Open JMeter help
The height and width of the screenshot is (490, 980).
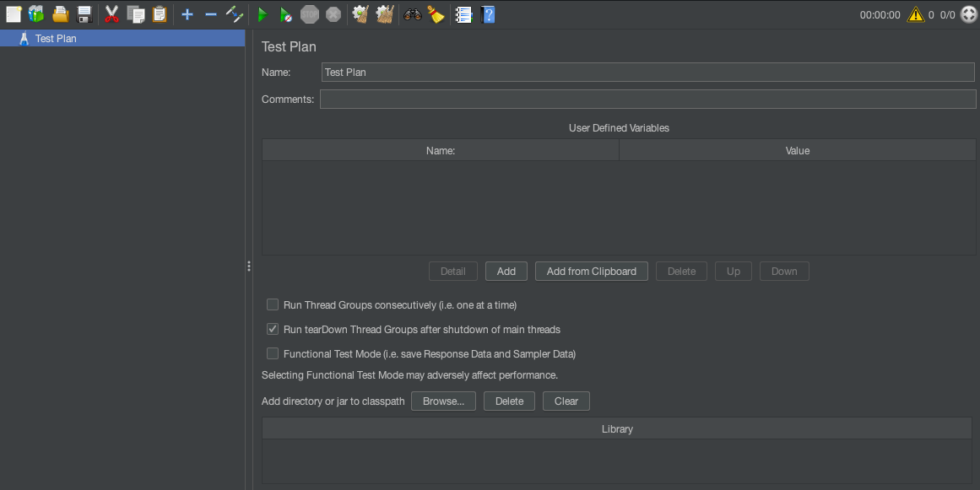click(488, 14)
